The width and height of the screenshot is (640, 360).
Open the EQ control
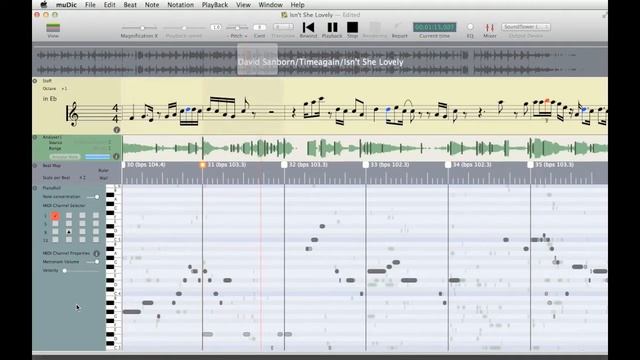(x=470, y=27)
